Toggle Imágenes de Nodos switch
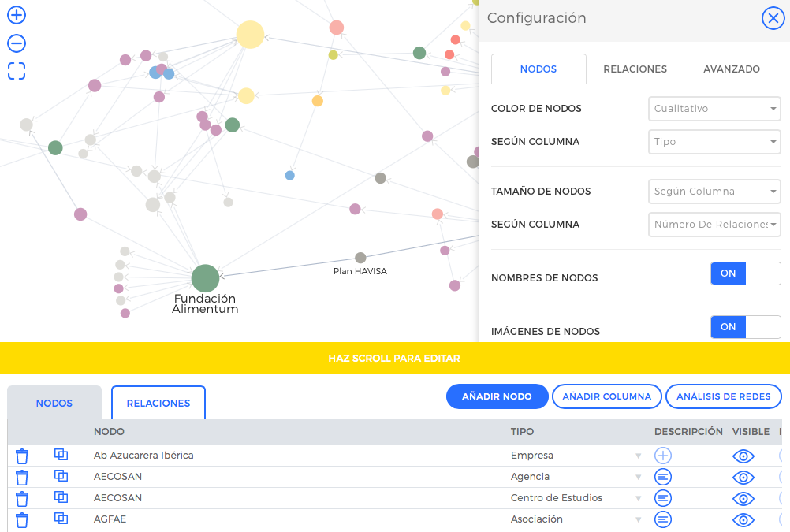The height and width of the screenshot is (532, 790). (x=745, y=327)
